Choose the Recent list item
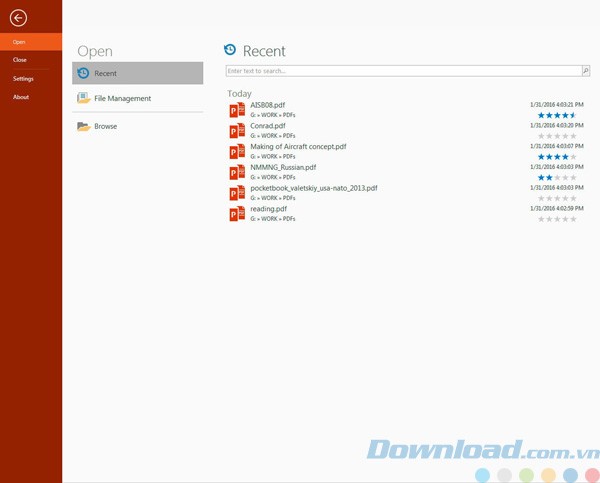The width and height of the screenshot is (600, 483). [x=138, y=73]
